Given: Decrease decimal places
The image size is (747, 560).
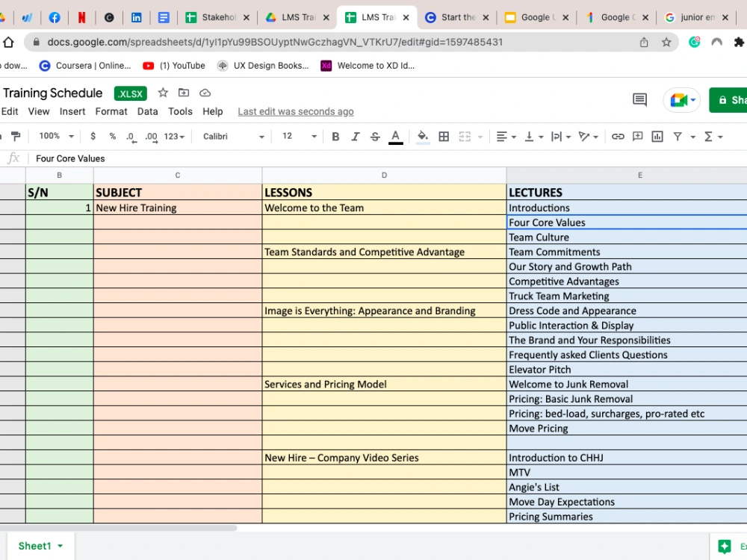Looking at the screenshot, I should (131, 137).
